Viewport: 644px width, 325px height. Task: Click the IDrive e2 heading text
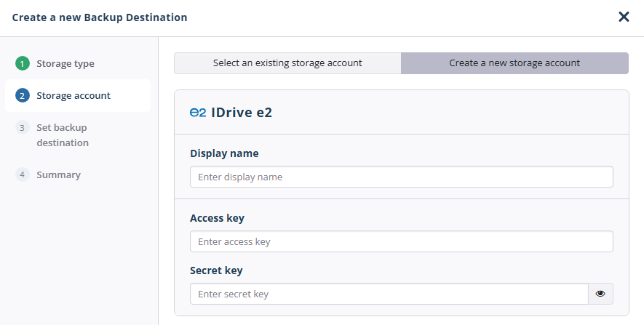[x=242, y=113]
